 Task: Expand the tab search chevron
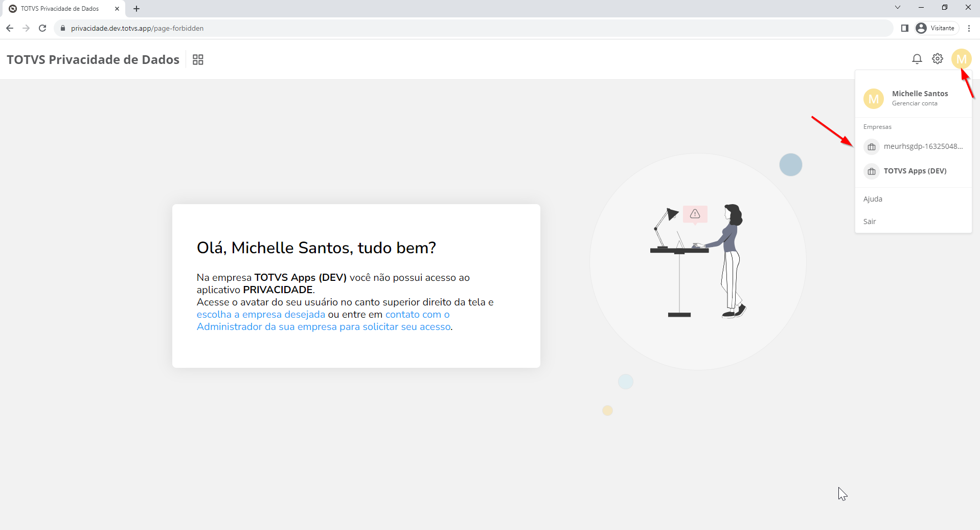[x=897, y=8]
